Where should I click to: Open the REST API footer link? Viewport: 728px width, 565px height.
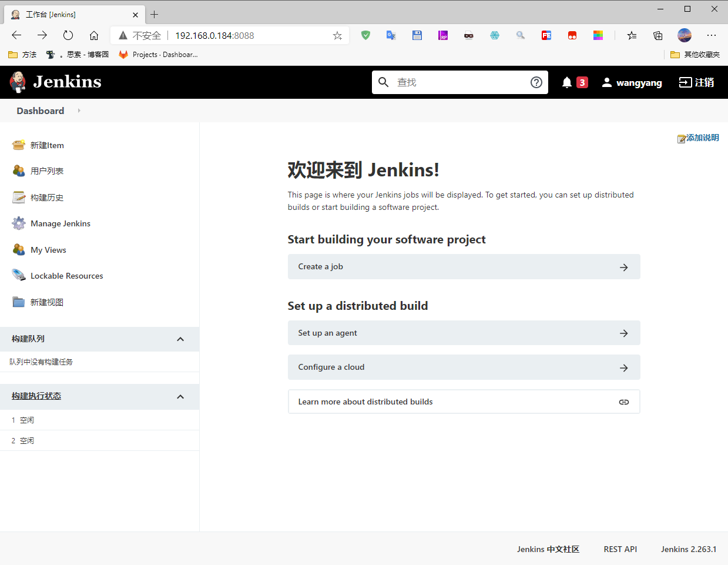(620, 549)
